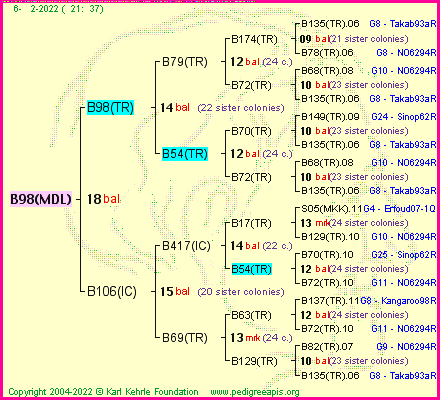The image size is (440, 400).
Task: Select the B129(TR).10 ancestor entry
Action: 330,237
